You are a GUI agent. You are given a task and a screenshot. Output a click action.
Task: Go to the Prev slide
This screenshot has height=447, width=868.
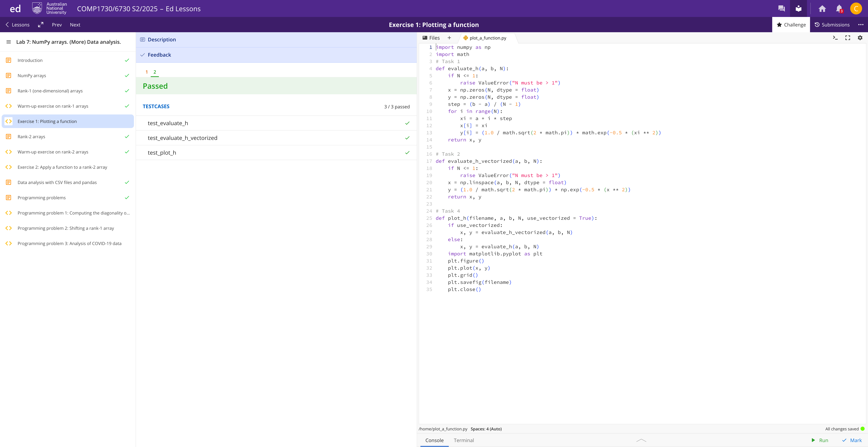[x=57, y=25]
